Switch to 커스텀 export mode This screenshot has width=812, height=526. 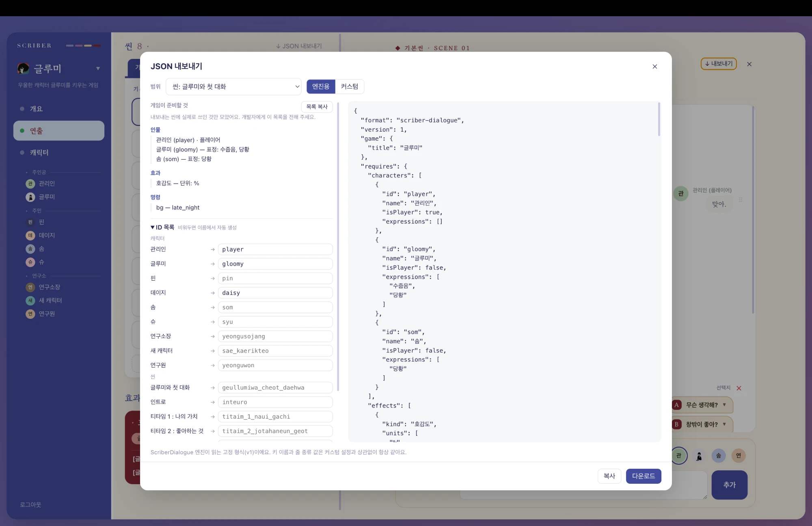tap(350, 87)
